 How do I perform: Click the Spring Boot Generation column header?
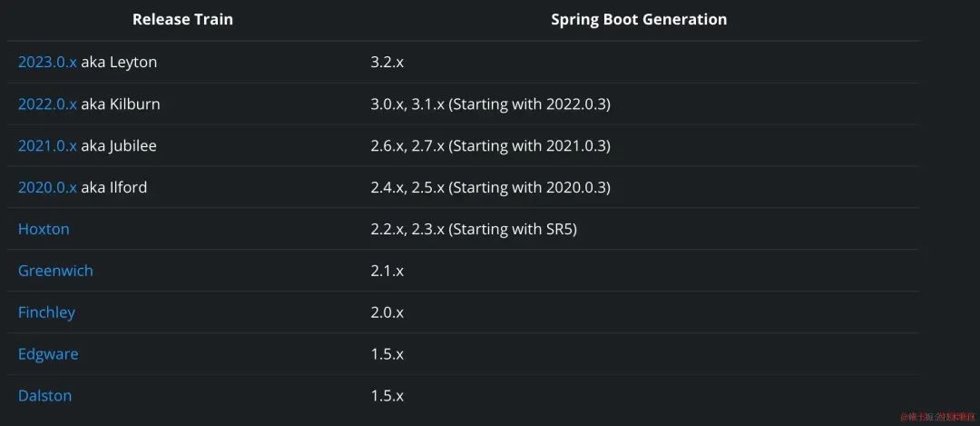(639, 19)
